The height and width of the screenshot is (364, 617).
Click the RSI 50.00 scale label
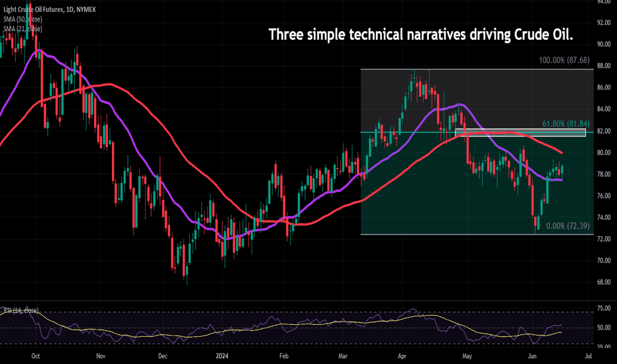(x=604, y=328)
